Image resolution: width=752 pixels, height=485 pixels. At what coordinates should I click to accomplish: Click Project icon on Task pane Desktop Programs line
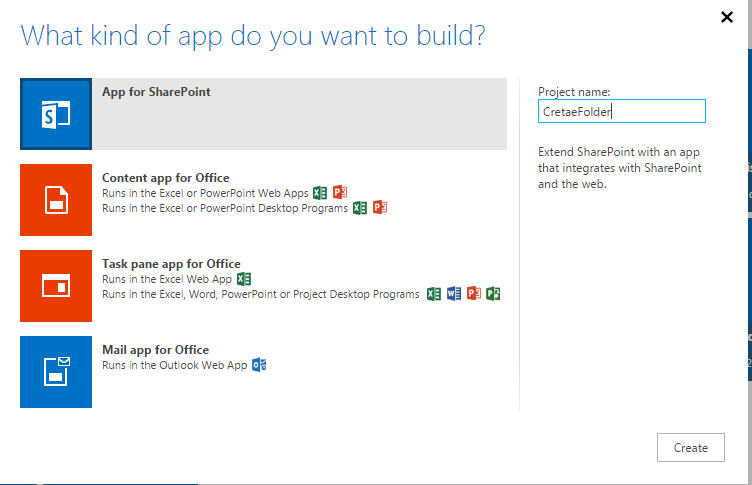(493, 294)
